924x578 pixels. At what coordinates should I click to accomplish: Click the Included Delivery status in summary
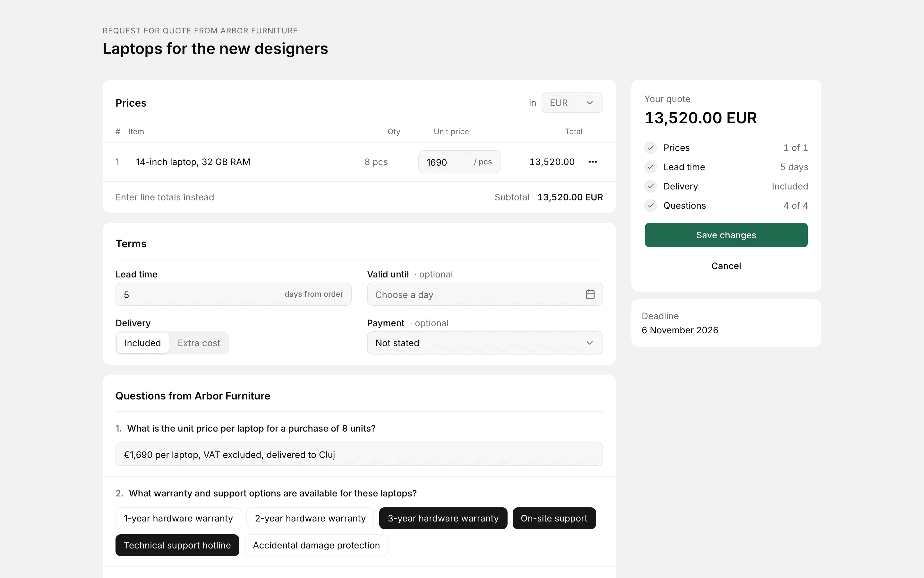pyautogui.click(x=790, y=186)
